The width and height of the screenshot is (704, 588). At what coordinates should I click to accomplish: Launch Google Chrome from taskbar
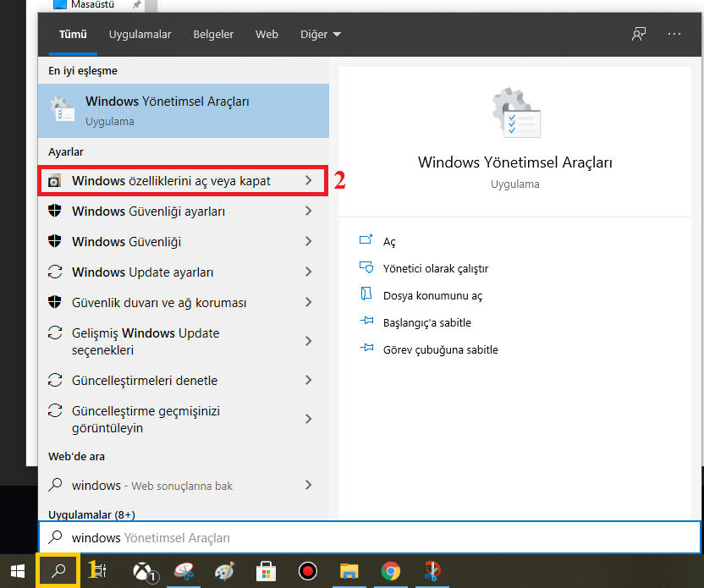[x=391, y=571]
